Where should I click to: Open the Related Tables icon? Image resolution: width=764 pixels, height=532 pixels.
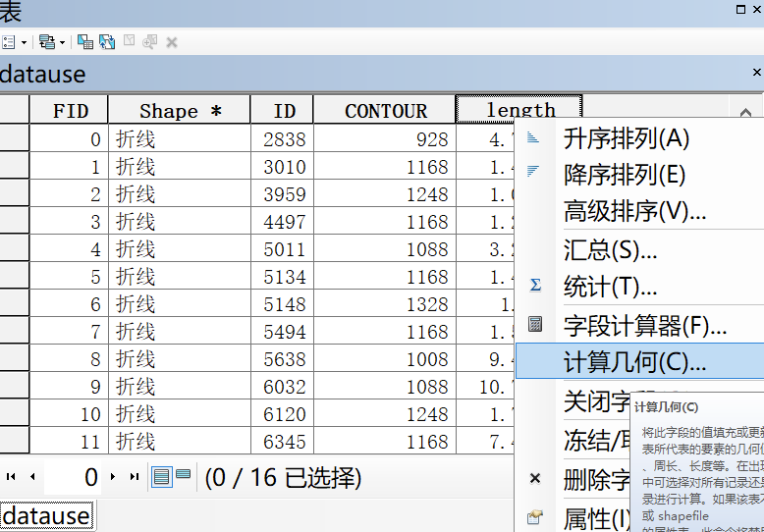click(47, 42)
